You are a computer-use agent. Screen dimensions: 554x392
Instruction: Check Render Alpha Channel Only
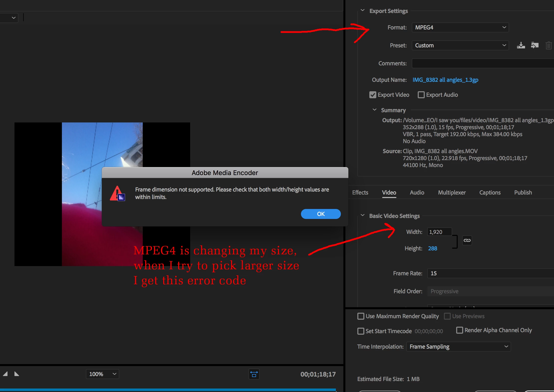[459, 330]
